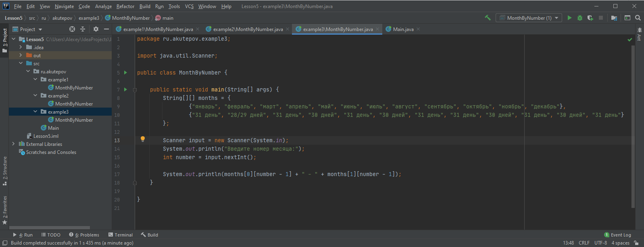Click the akutepov breadcrumb in navigation bar
Viewport: 644px width, 247px height.
point(62,18)
